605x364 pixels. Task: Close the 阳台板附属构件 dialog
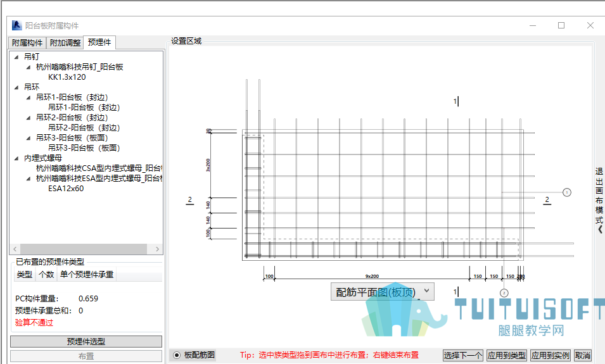click(x=590, y=25)
